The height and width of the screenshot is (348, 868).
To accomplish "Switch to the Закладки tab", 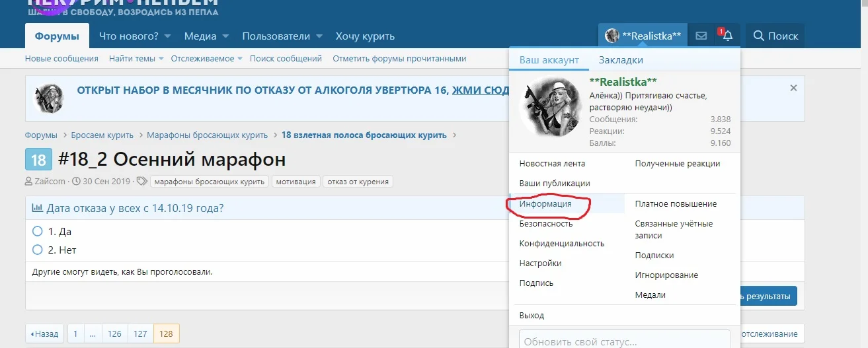I will [621, 59].
